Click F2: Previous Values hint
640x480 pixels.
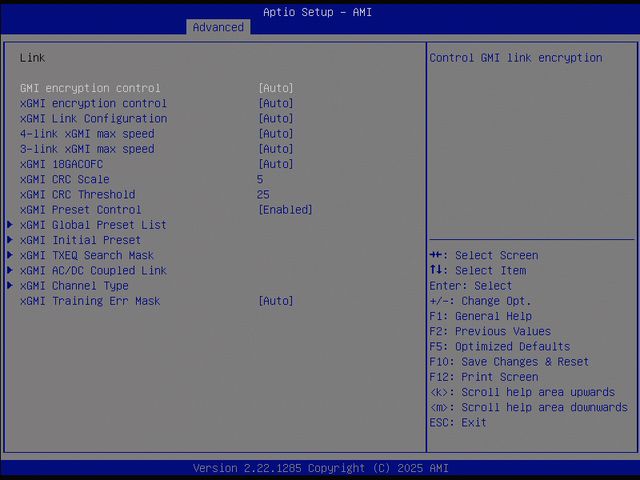(490, 331)
